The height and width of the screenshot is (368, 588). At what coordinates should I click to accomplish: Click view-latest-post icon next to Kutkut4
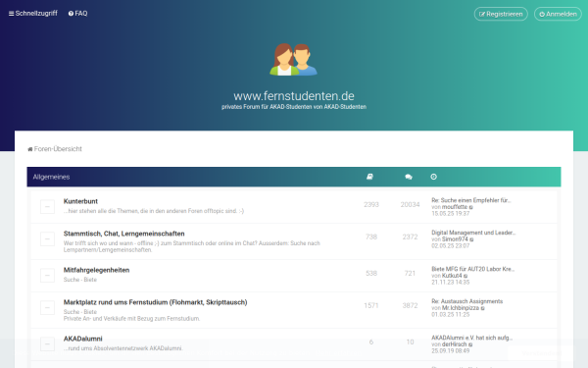point(465,276)
